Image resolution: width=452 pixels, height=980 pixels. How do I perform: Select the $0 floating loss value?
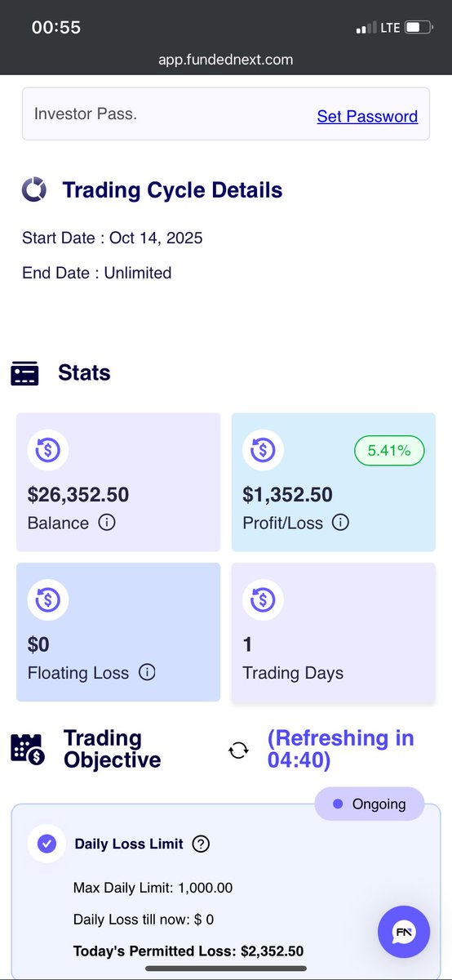[x=38, y=645]
